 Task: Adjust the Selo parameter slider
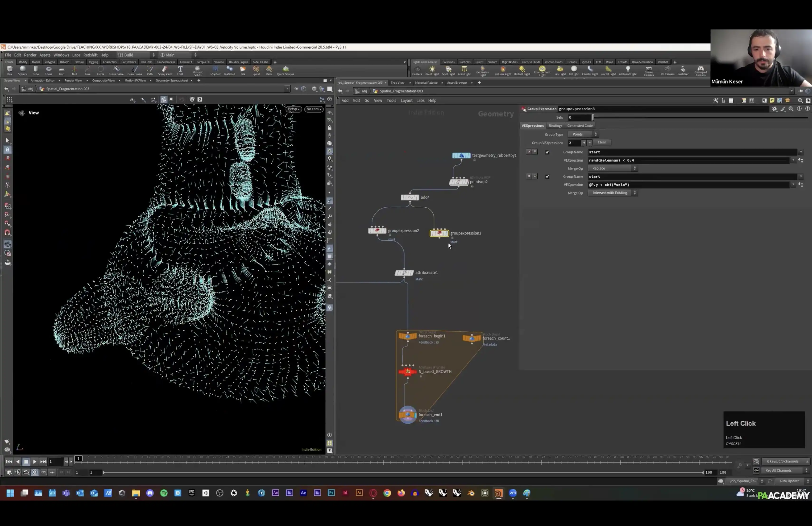point(593,117)
